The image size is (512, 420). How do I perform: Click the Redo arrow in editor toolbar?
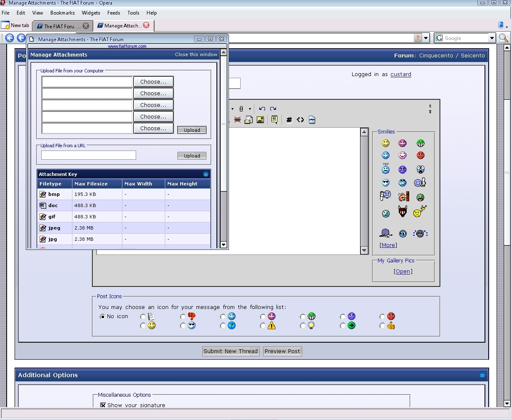click(x=273, y=109)
